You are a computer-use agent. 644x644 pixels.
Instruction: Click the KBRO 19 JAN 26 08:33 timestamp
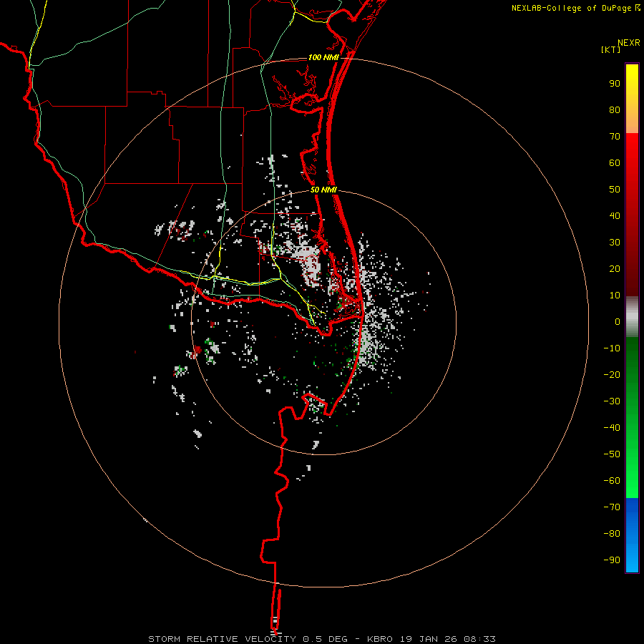431,639
